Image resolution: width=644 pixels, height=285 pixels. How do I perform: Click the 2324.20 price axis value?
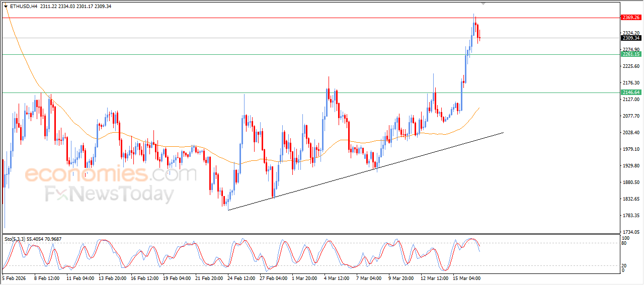point(630,33)
